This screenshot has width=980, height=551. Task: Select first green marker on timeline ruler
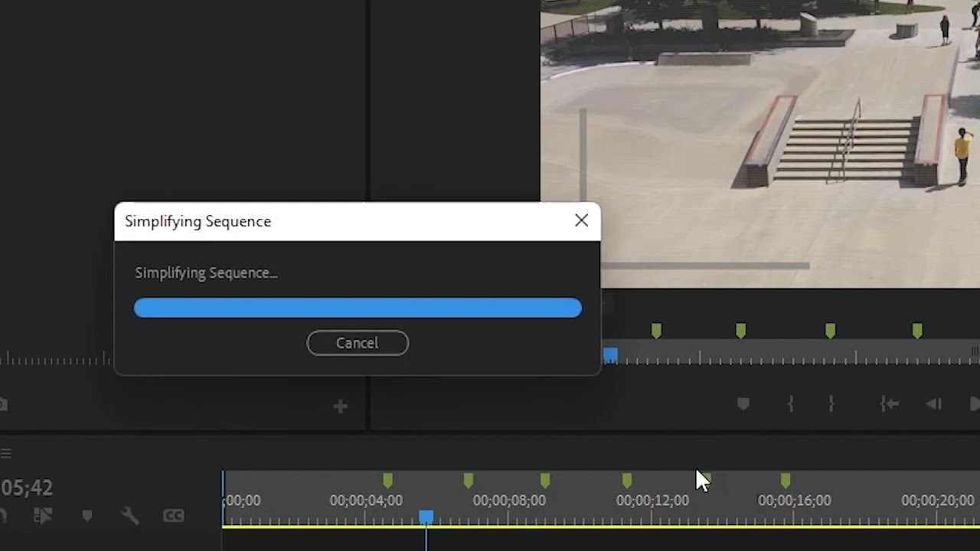387,480
